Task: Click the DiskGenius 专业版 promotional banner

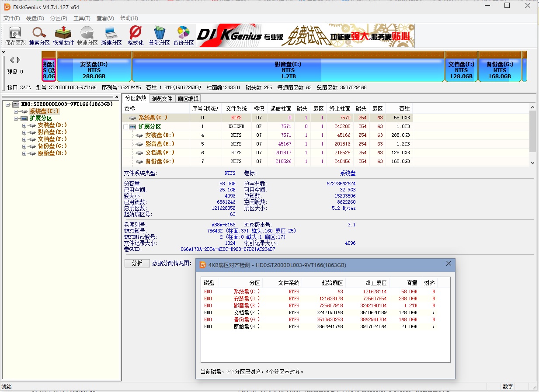Action: pos(306,35)
